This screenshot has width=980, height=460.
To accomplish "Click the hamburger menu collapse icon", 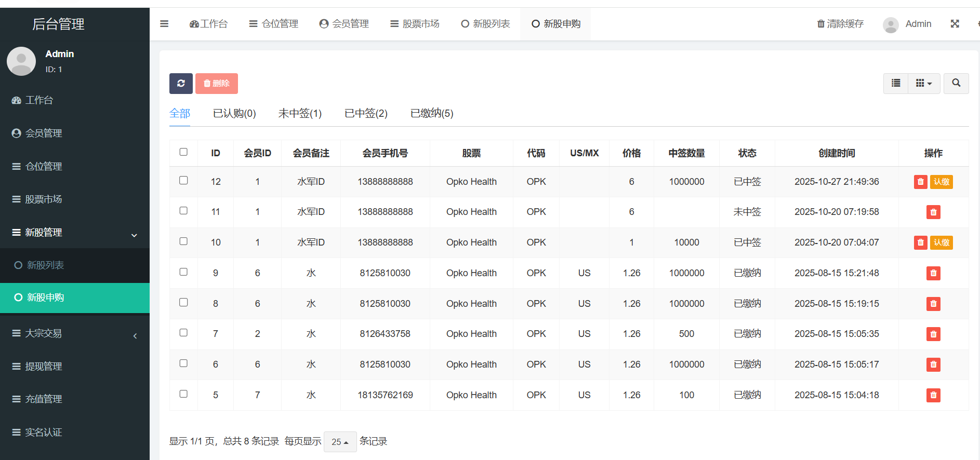I will pyautogui.click(x=164, y=24).
